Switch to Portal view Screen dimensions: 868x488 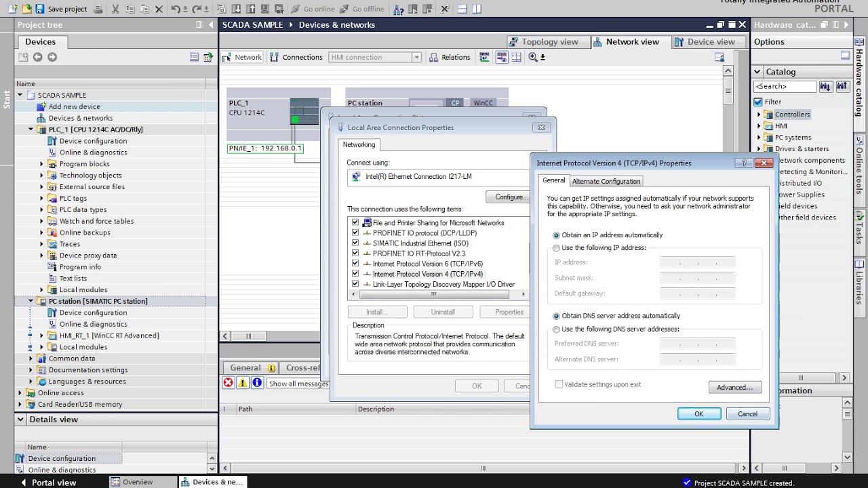(x=48, y=483)
